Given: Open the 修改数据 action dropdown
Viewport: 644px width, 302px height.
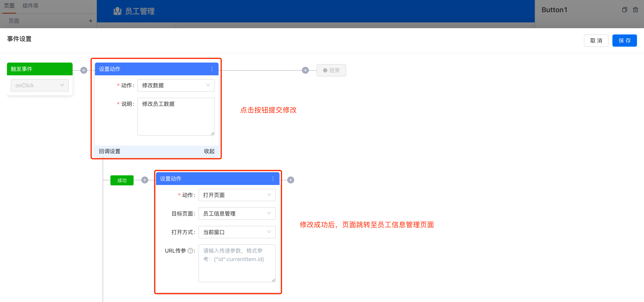Looking at the screenshot, I should click(176, 85).
